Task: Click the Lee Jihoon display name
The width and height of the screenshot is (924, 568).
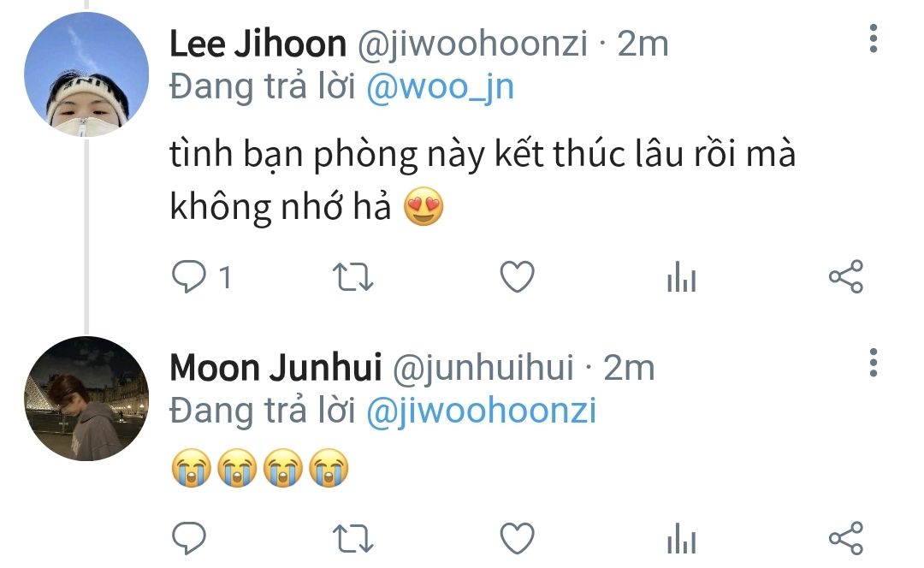Action: [x=258, y=44]
